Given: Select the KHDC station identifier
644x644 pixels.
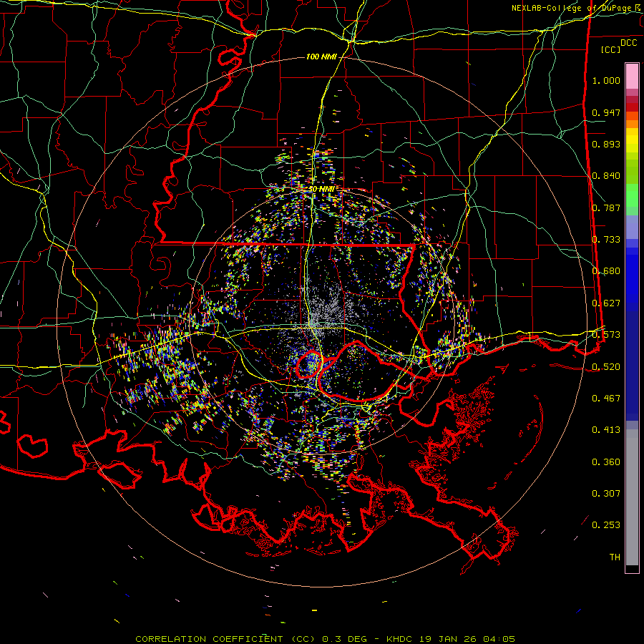Looking at the screenshot, I should click(401, 639).
